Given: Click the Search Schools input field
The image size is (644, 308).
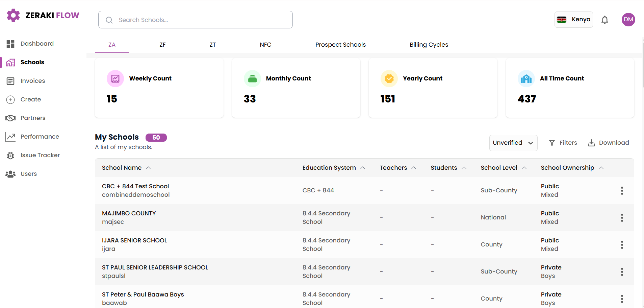Looking at the screenshot, I should 196,20.
